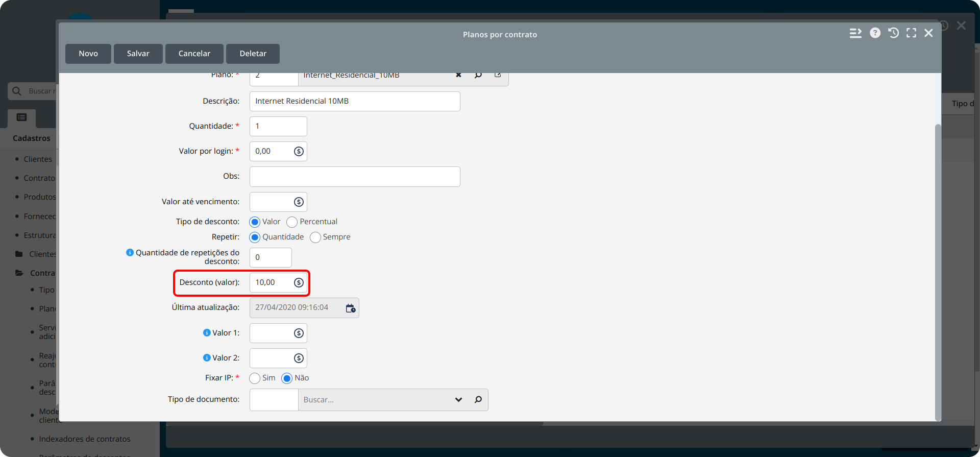The image size is (980, 457).
Task: Select the Quantidade repeat radio
Action: click(255, 237)
